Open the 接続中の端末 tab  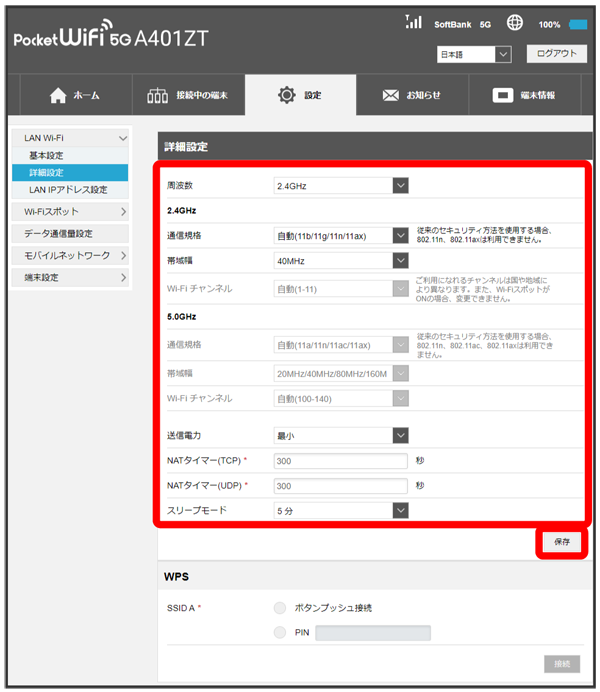coord(188,95)
